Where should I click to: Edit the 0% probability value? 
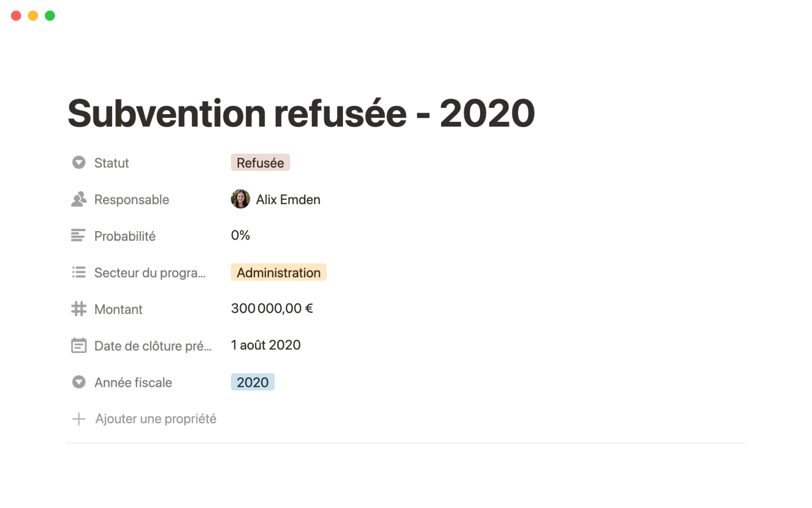[x=240, y=235]
